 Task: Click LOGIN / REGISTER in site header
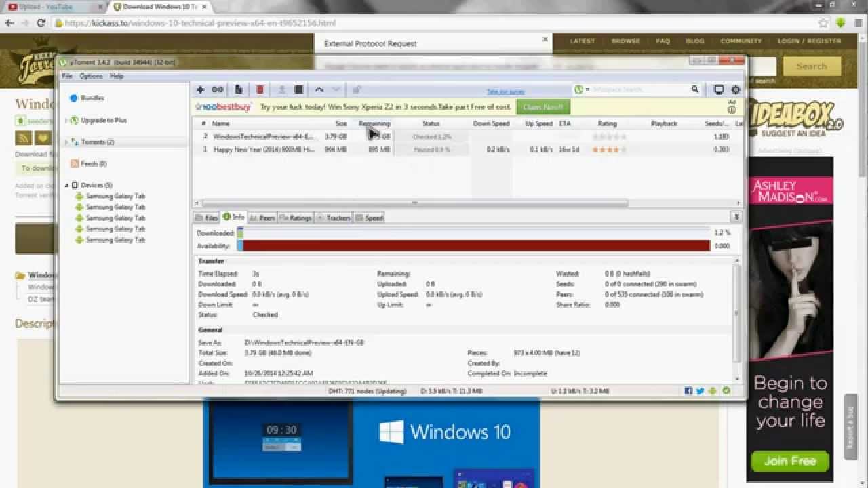[810, 41]
